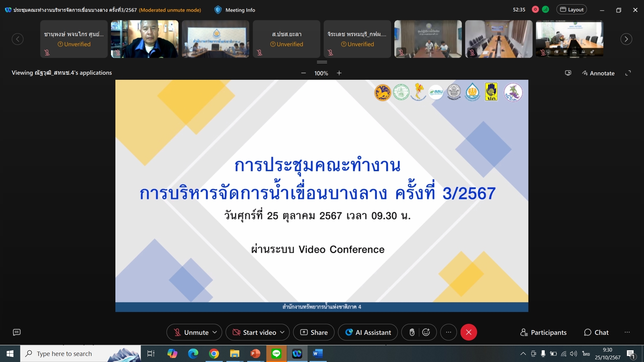This screenshot has width=644, height=362.
Task: Open LINE app in taskbar
Action: 276,354
